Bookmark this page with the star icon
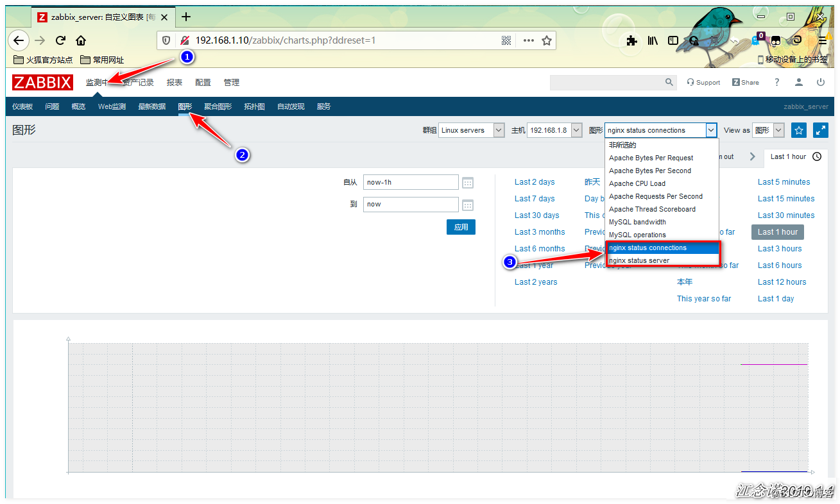Screen dimensions: 840x504 click(547, 40)
